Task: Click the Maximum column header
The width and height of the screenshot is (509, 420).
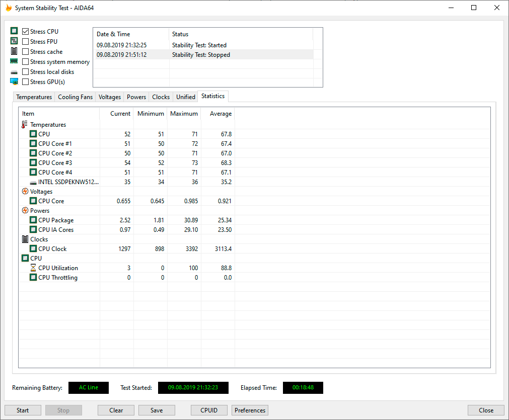Action: (x=184, y=114)
